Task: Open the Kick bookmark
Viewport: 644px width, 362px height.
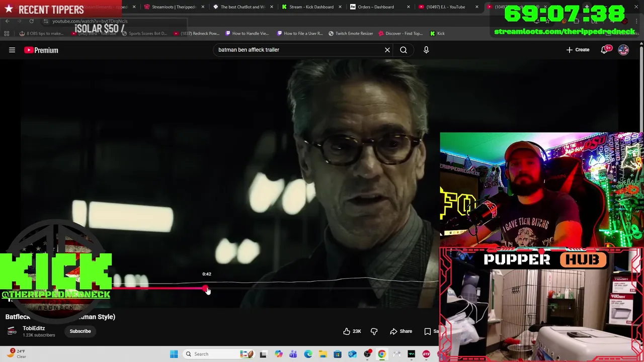Action: (x=437, y=34)
